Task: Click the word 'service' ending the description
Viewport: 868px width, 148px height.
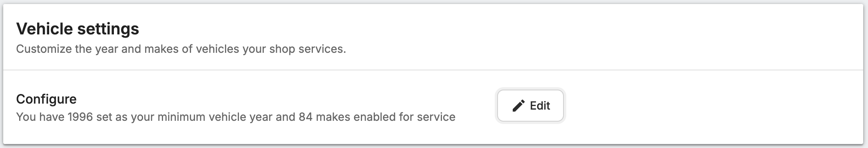Action: coord(436,117)
